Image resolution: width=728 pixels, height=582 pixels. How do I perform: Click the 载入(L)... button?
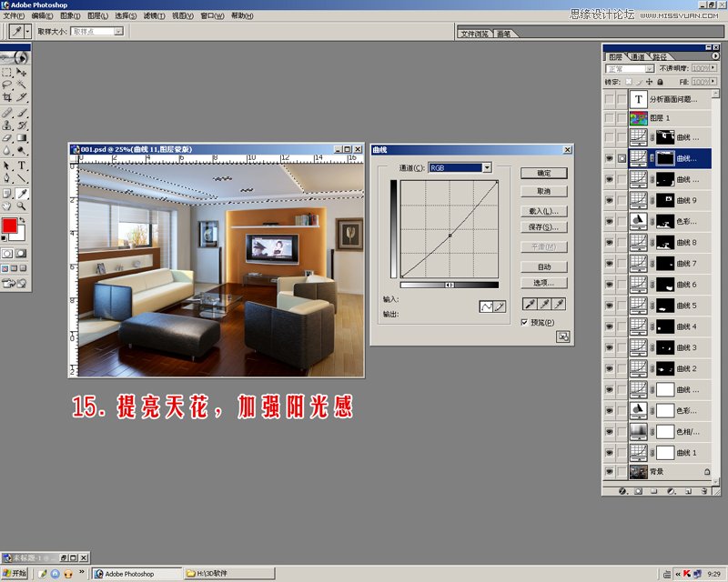543,211
